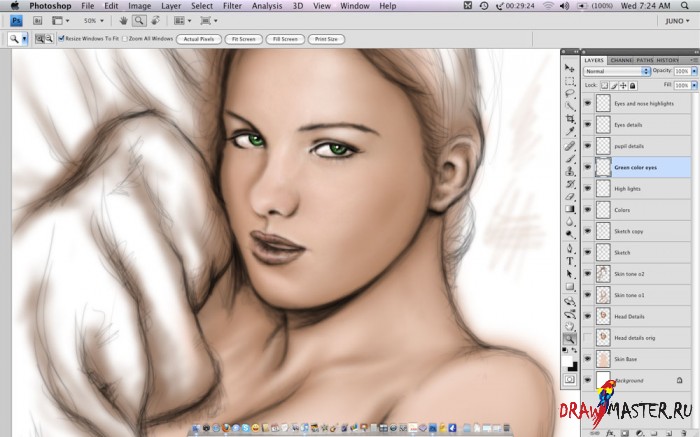Click the Actual Pixels button
The width and height of the screenshot is (700, 437).
pos(199,39)
